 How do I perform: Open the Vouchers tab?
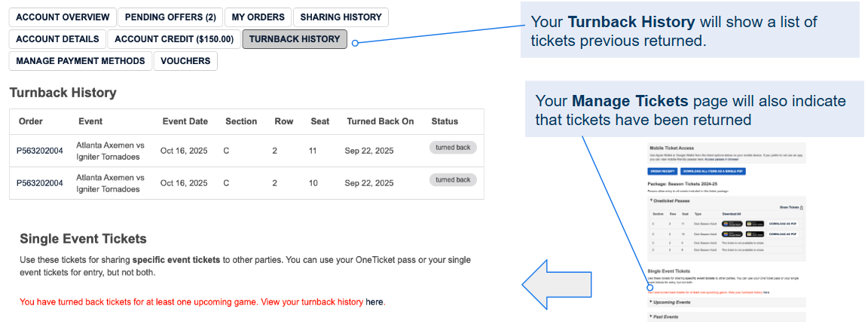(x=185, y=61)
